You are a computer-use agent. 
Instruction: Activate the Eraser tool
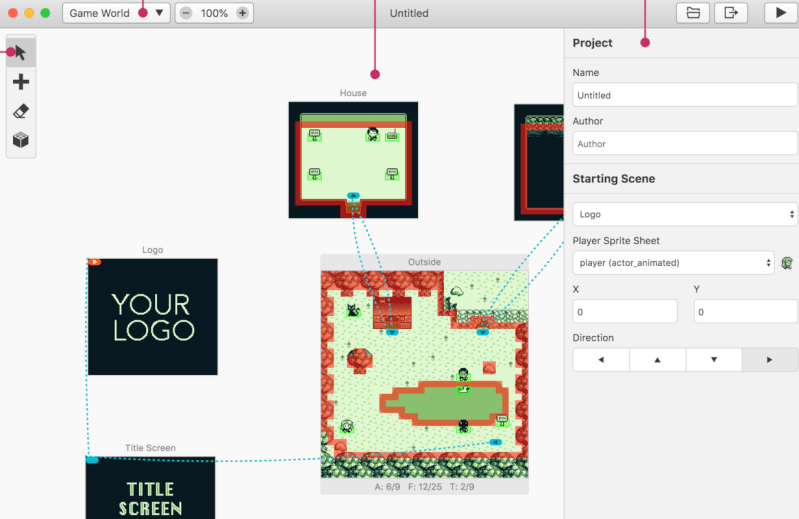pyautogui.click(x=20, y=111)
